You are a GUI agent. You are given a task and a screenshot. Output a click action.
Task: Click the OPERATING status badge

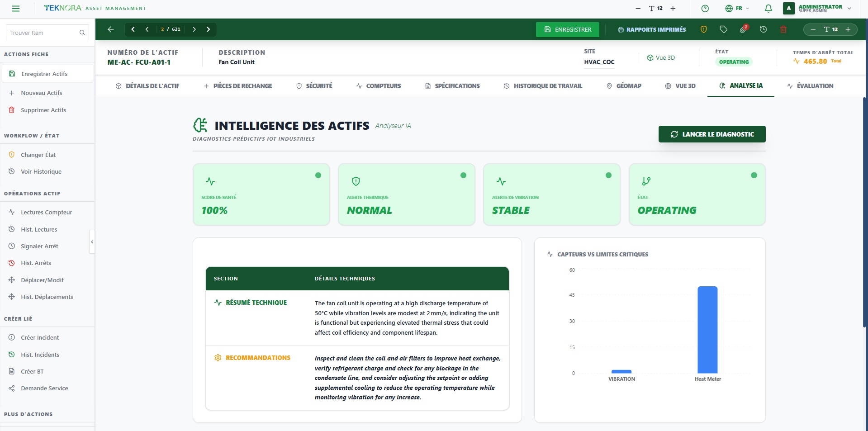(x=734, y=62)
